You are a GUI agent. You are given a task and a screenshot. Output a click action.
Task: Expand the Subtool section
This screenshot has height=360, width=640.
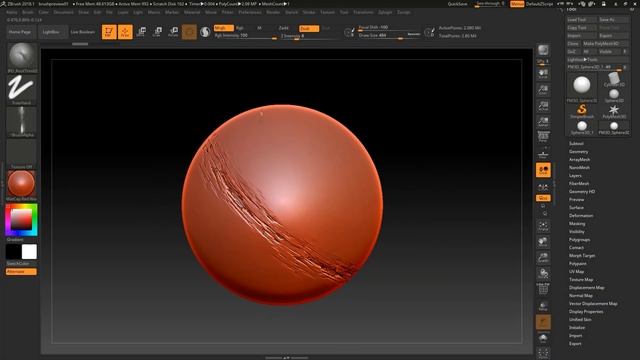(576, 144)
